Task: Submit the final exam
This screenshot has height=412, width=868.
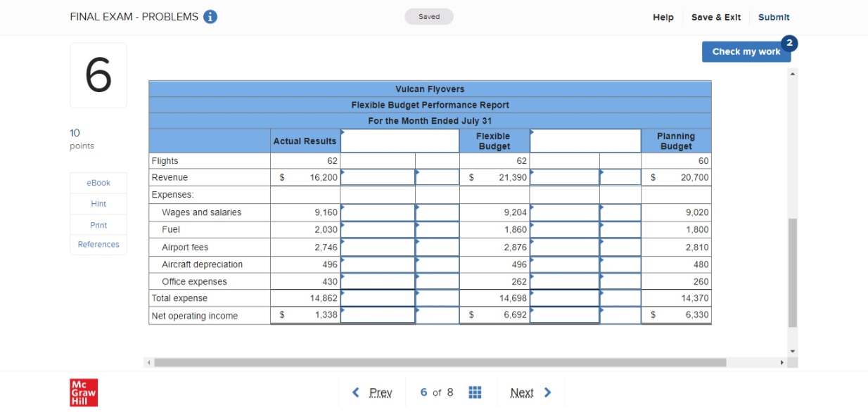Action: pos(774,17)
